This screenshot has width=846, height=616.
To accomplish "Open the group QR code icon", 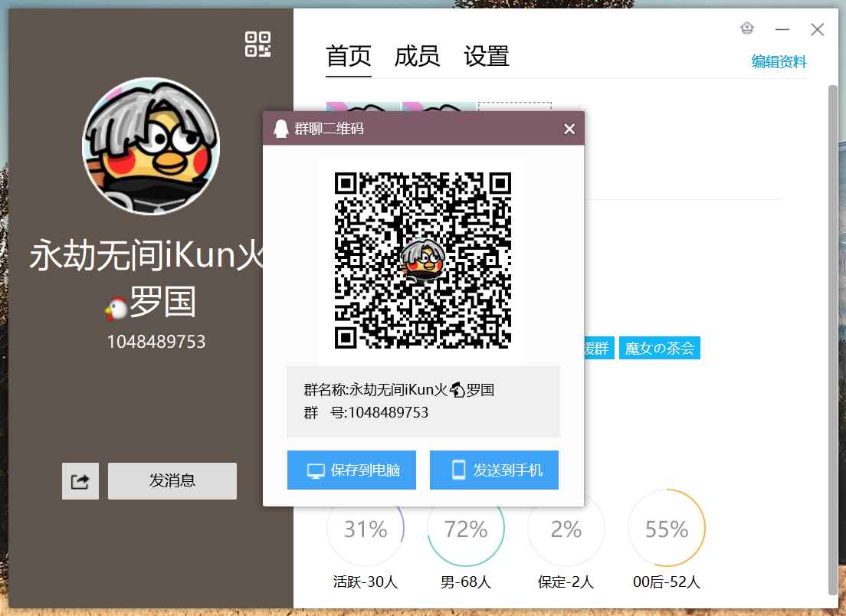I will 257,44.
